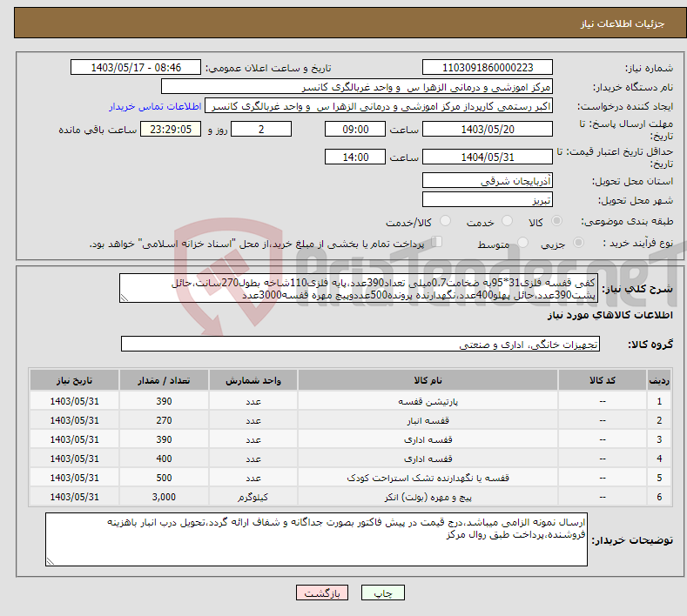Viewport: 687px width, 616px height.
Task: Click the description box resize handle
Action: (125, 298)
